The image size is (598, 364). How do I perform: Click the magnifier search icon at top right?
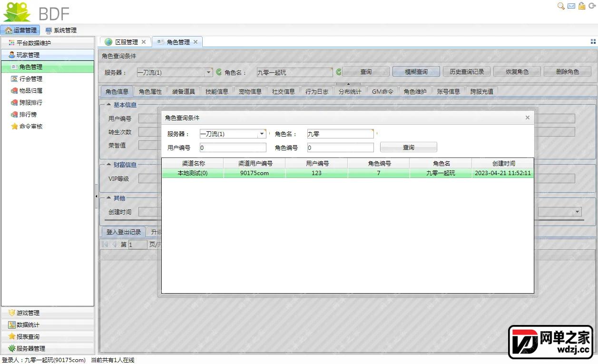tap(561, 6)
